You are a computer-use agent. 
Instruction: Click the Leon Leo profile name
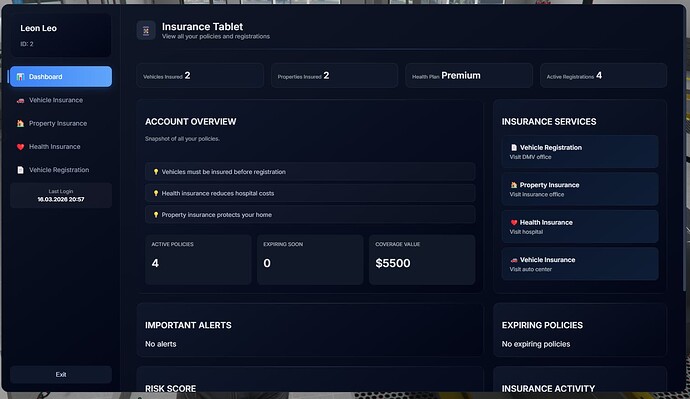[39, 28]
